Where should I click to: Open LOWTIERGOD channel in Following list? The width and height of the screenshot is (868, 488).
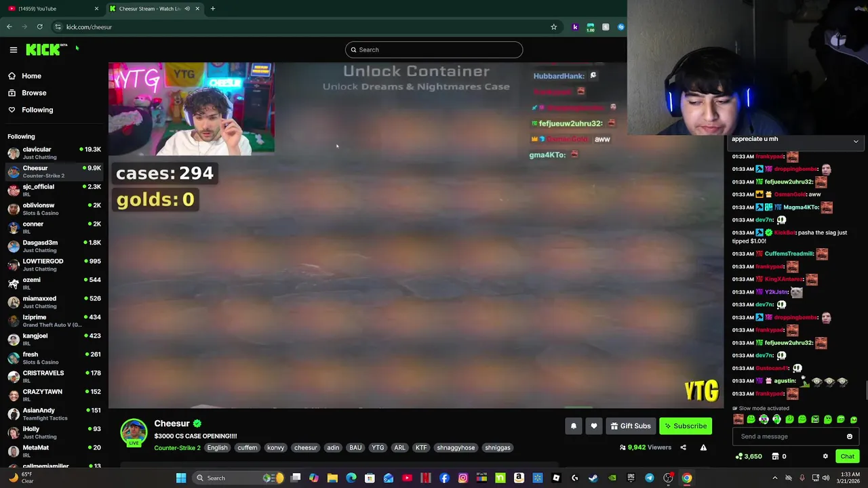coord(54,265)
